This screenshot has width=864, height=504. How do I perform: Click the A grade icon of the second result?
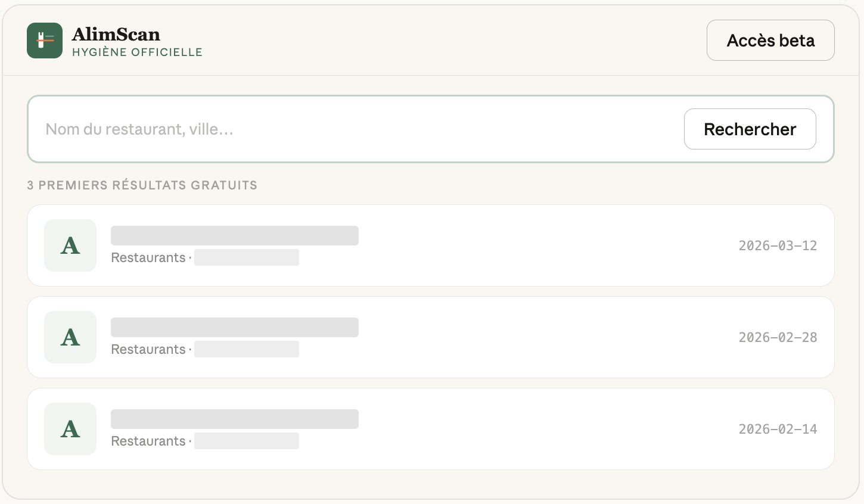coord(70,337)
